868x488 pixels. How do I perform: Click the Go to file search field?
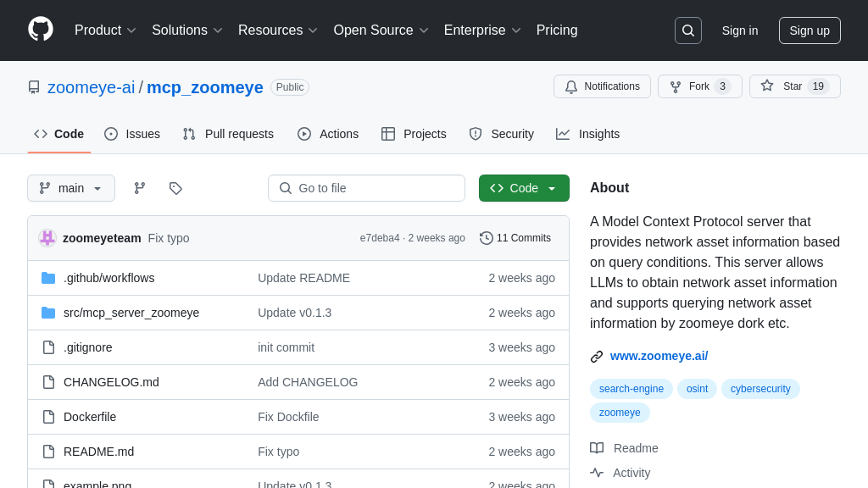pos(366,188)
